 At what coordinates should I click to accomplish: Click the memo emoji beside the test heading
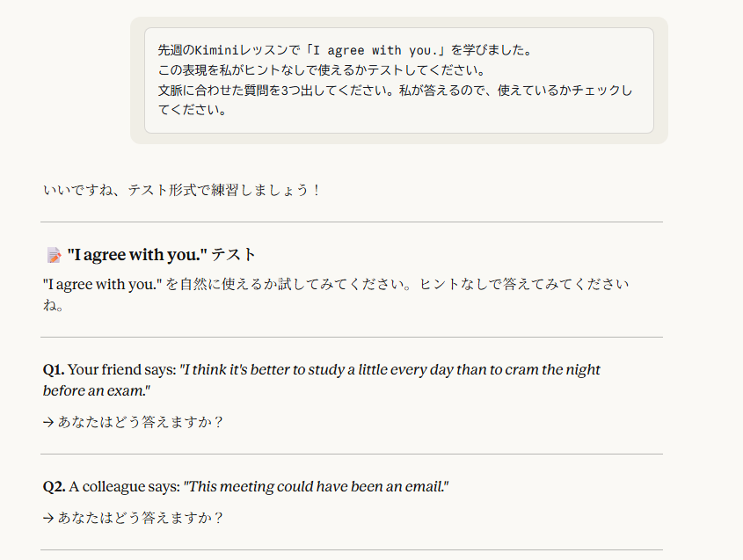(54, 255)
